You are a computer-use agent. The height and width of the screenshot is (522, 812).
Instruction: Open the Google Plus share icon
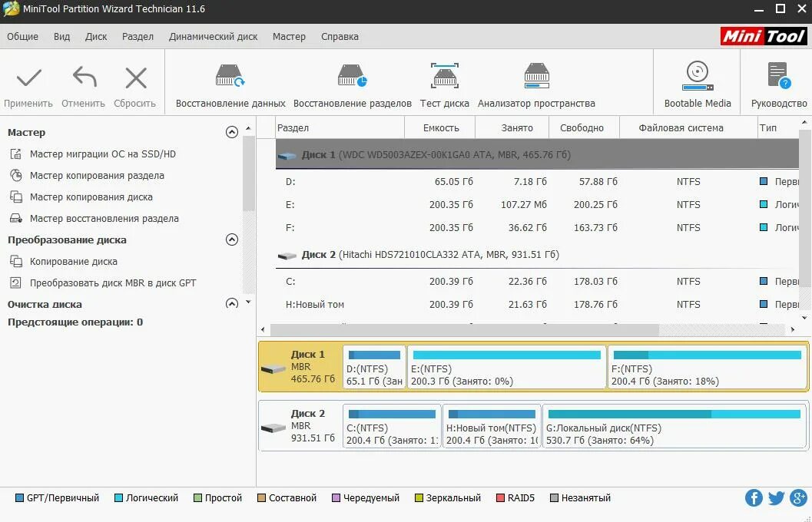[x=798, y=498]
